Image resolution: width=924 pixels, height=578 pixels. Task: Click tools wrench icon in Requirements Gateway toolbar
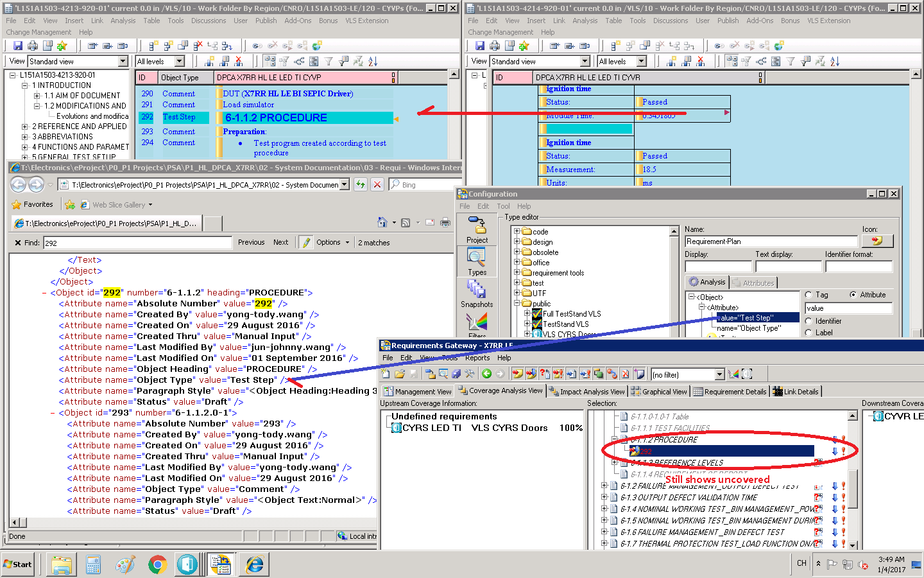(x=470, y=374)
